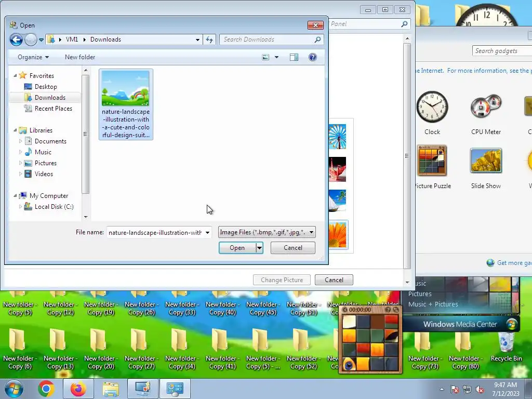Pause the Picture Puzzle timer
Screen dimensions: 532x399
tap(345, 310)
